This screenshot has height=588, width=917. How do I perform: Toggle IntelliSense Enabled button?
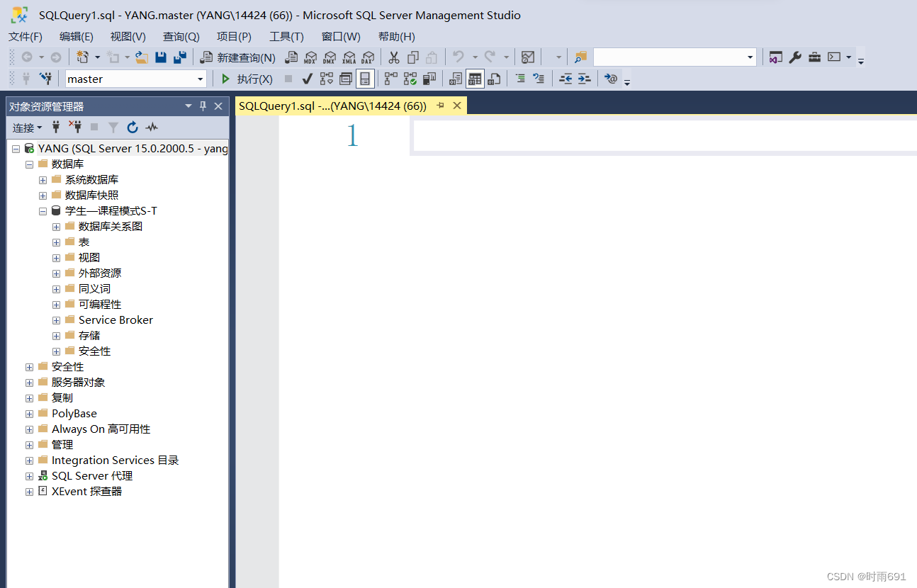tap(365, 79)
